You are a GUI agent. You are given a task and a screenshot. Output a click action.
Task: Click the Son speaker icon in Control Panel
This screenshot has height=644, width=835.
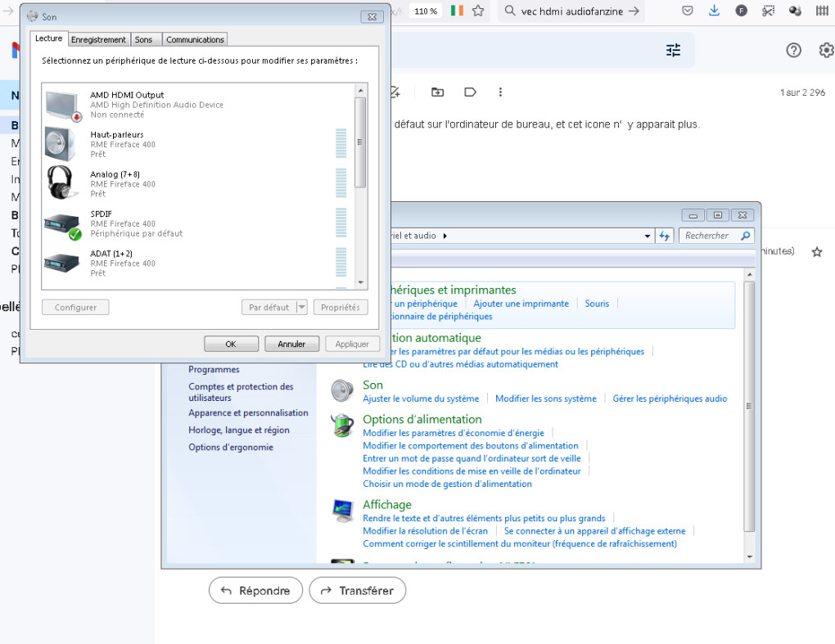point(342,390)
